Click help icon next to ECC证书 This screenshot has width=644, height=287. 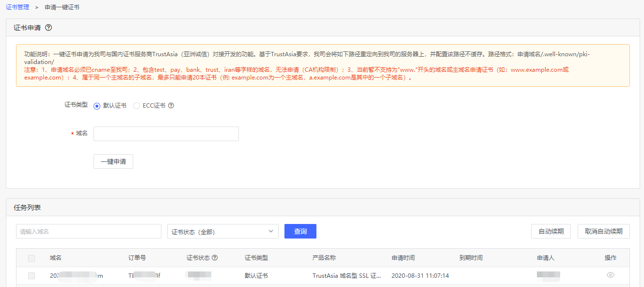pos(171,106)
